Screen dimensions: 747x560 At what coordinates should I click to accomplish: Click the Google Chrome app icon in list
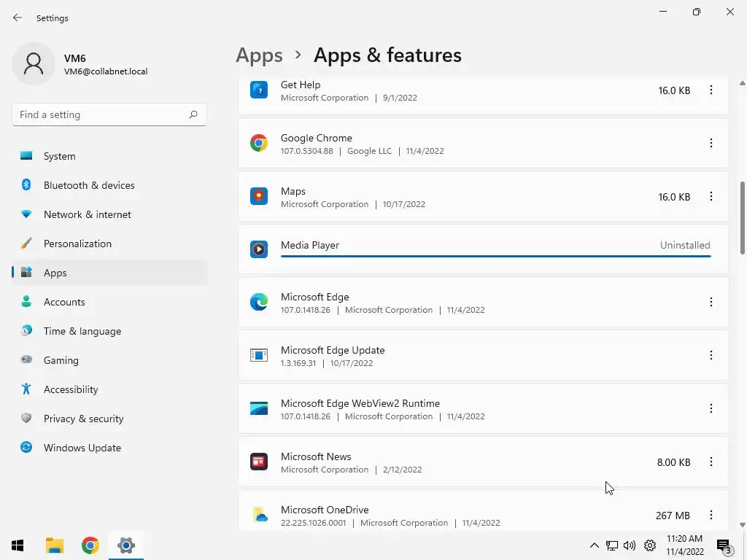[259, 143]
